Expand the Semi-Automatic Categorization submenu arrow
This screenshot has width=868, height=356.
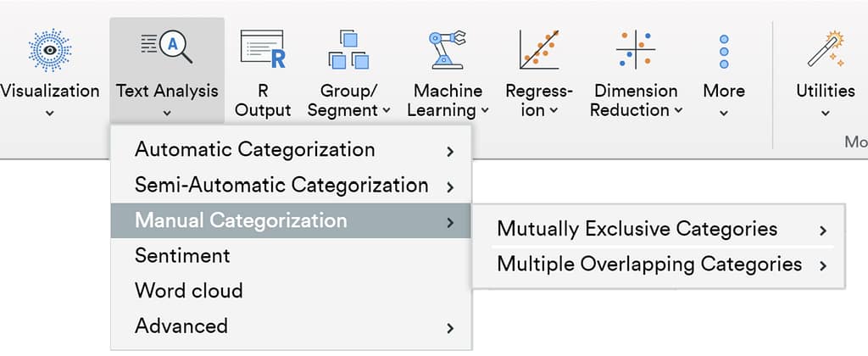(450, 186)
